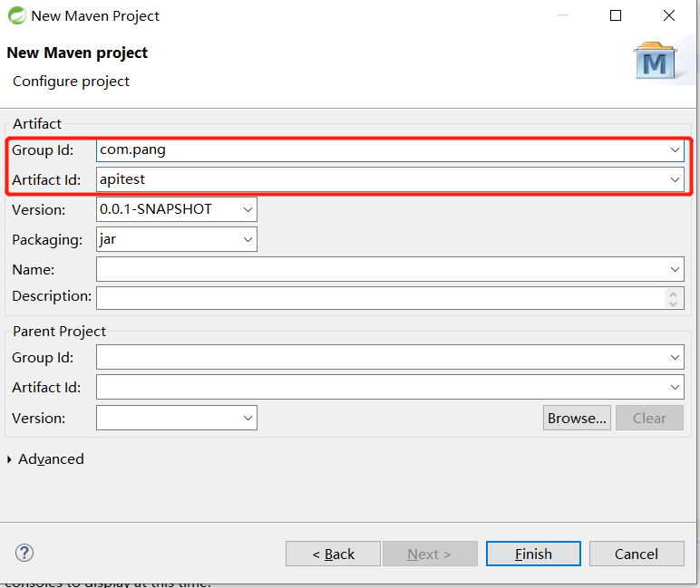Click the greyed-out Clear button

coord(649,418)
